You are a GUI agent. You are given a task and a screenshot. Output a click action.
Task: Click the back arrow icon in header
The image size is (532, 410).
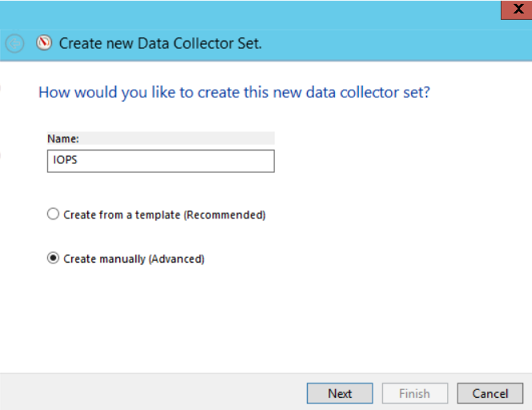tap(15, 44)
